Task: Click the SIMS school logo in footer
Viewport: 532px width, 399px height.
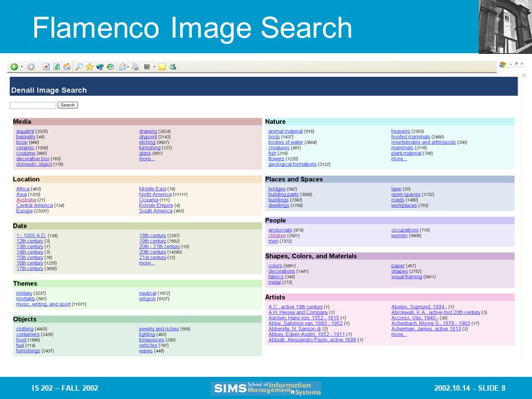Action: pos(266,388)
